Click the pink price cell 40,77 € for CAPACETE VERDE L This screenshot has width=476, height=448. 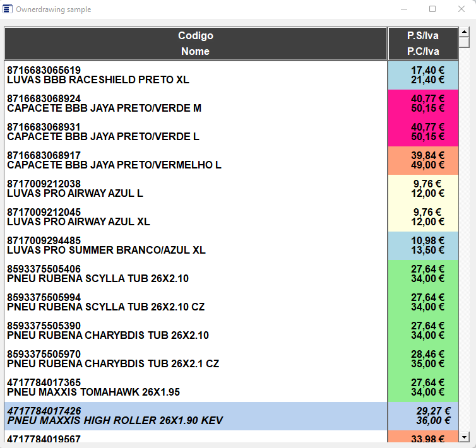click(x=423, y=132)
